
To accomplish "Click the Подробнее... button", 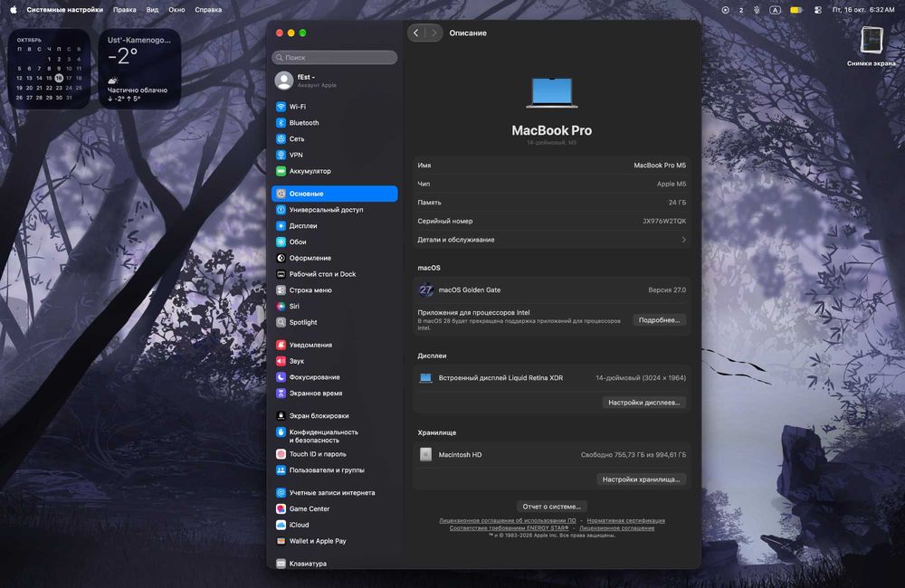I will click(x=659, y=320).
